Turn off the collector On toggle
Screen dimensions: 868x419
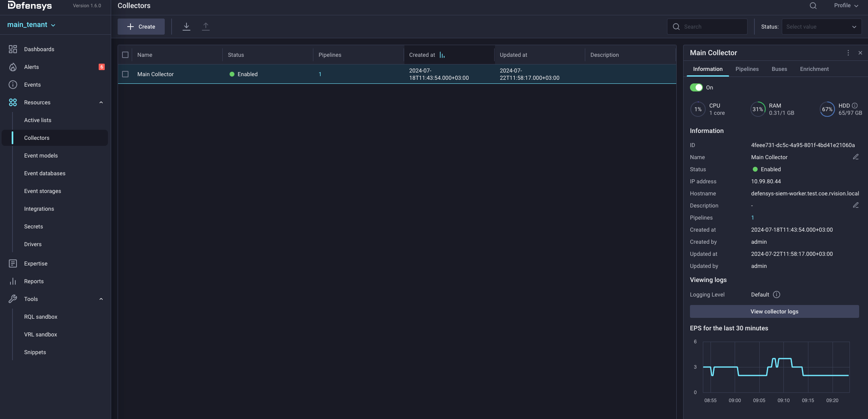696,87
